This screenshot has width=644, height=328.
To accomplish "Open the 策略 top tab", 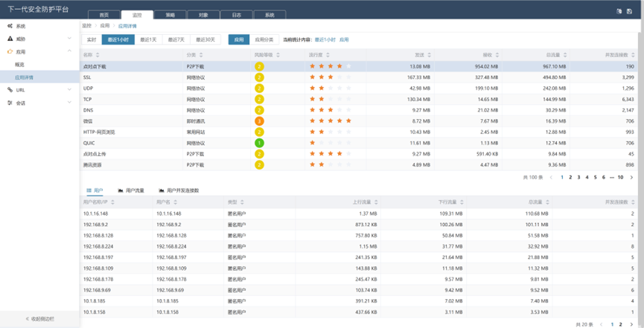I will click(170, 15).
